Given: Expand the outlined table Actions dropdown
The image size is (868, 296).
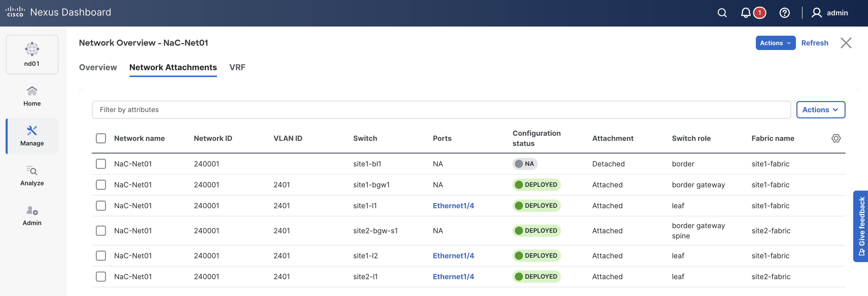Looking at the screenshot, I should coord(820,110).
